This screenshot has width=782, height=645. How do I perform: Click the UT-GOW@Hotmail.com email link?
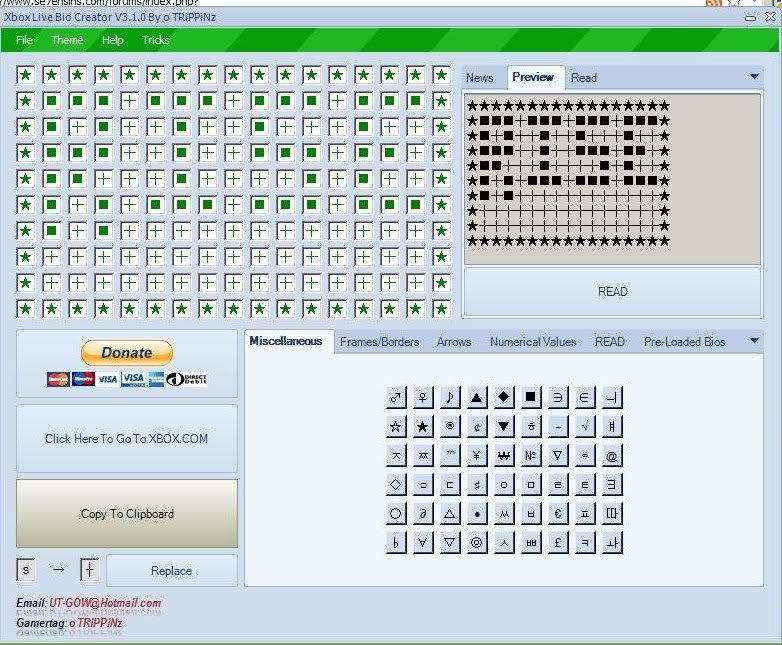click(105, 603)
